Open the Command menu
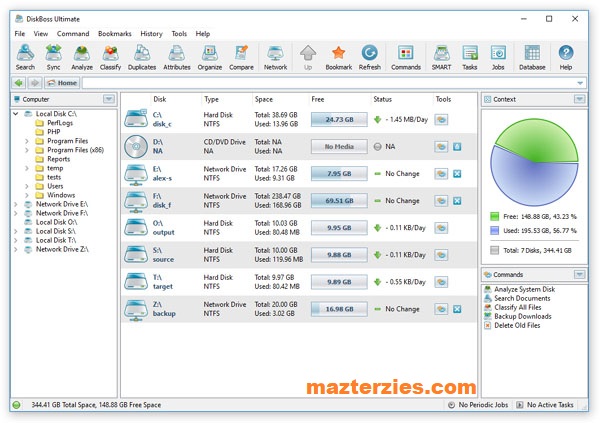600x423 pixels. [x=73, y=34]
